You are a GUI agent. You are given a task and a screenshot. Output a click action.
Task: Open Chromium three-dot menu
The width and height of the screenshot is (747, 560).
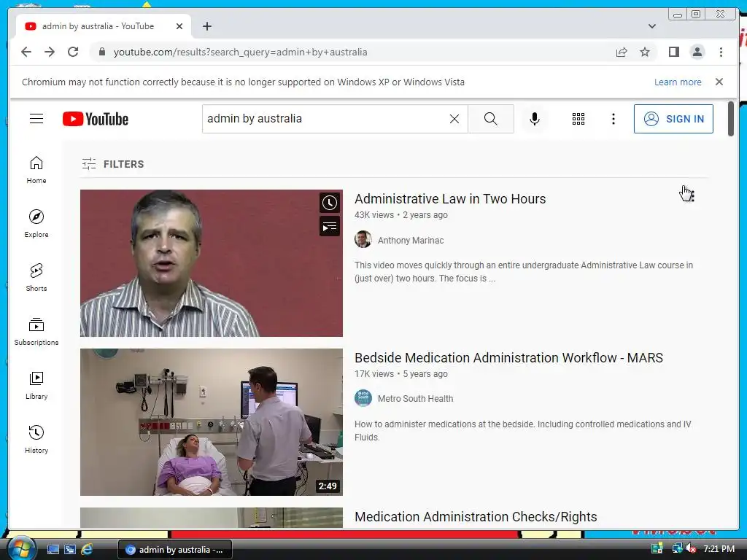721,52
